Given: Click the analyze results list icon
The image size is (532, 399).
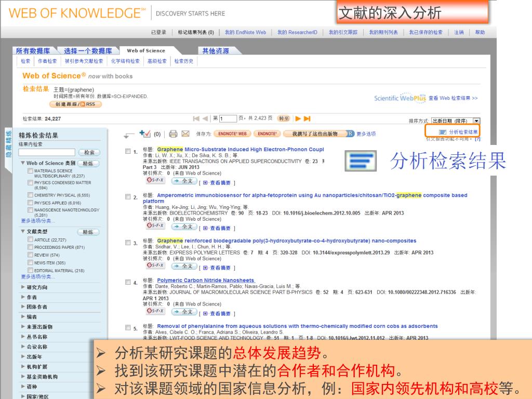Looking at the screenshot, I should click(443, 132).
